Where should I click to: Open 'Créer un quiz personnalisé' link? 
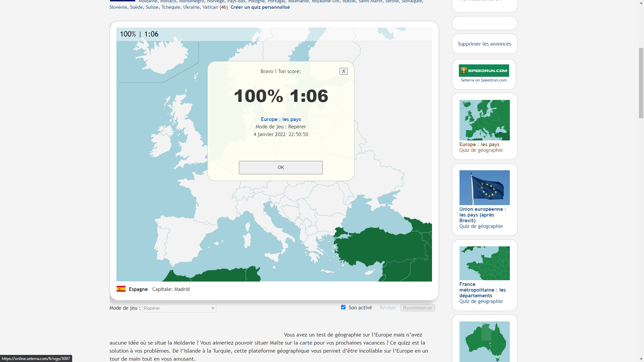click(260, 7)
